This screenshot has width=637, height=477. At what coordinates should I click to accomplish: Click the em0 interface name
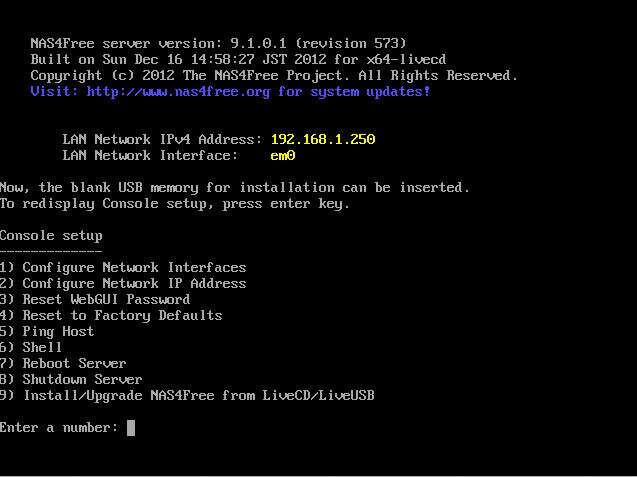pos(282,155)
